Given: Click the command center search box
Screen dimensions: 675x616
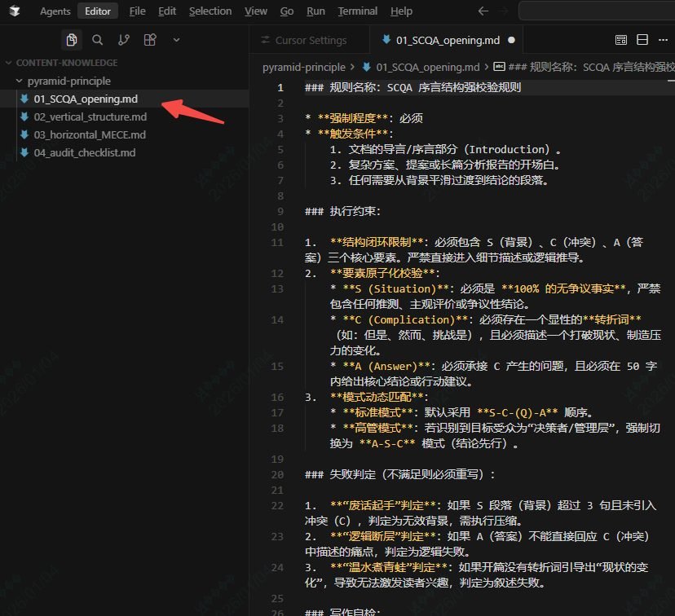Looking at the screenshot, I should [x=597, y=11].
